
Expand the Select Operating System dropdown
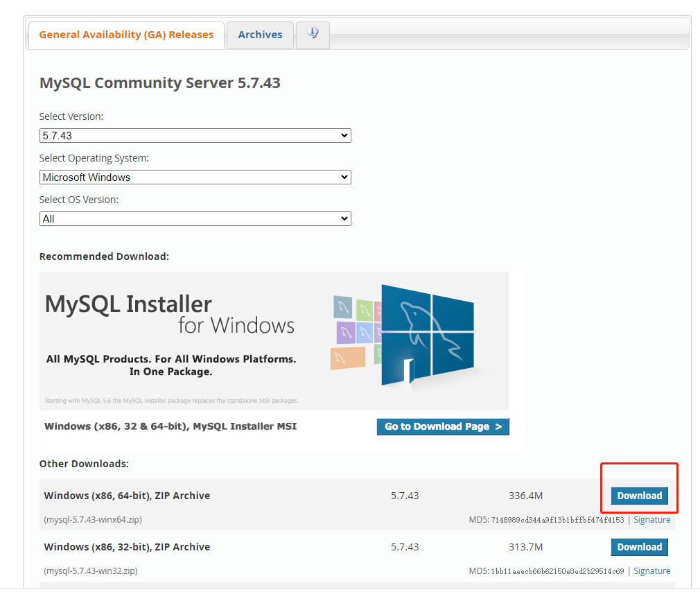click(195, 177)
